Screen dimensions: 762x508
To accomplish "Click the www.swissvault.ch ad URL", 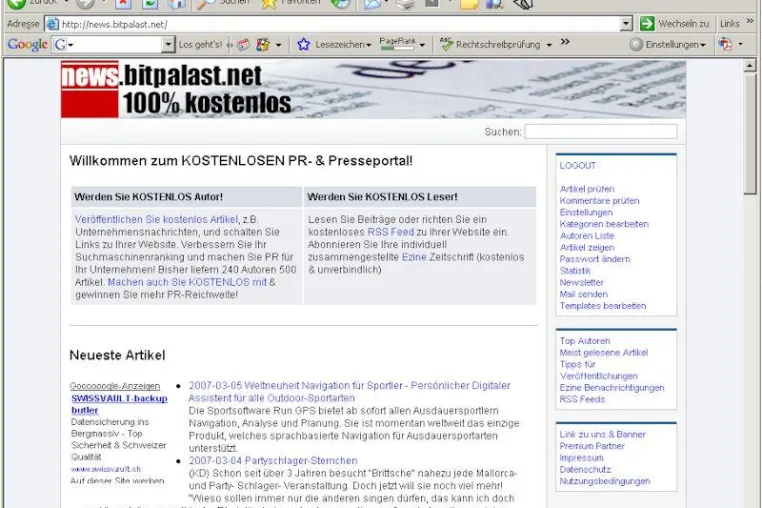I will 105,469.
